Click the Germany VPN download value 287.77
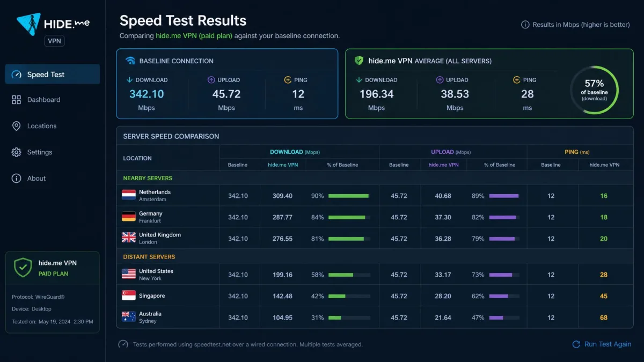The width and height of the screenshot is (644, 362). (282, 217)
